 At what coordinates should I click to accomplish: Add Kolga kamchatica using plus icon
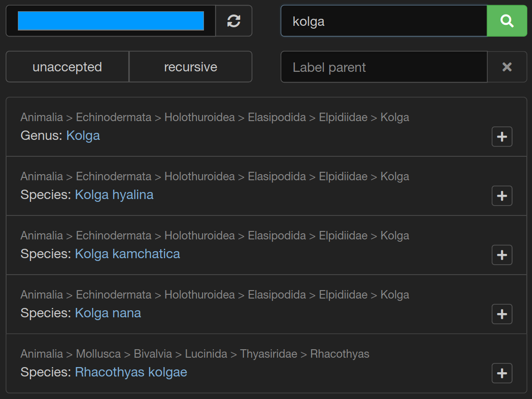501,255
